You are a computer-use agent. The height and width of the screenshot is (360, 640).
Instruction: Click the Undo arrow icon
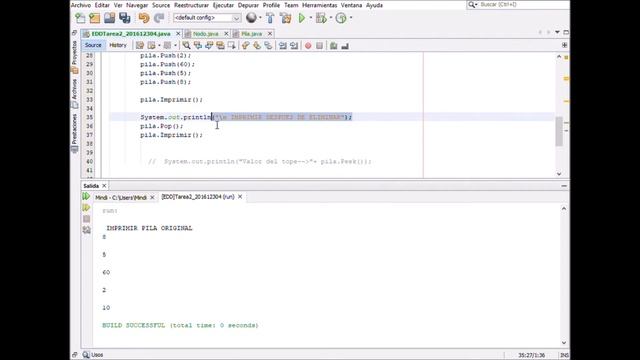coord(144,18)
